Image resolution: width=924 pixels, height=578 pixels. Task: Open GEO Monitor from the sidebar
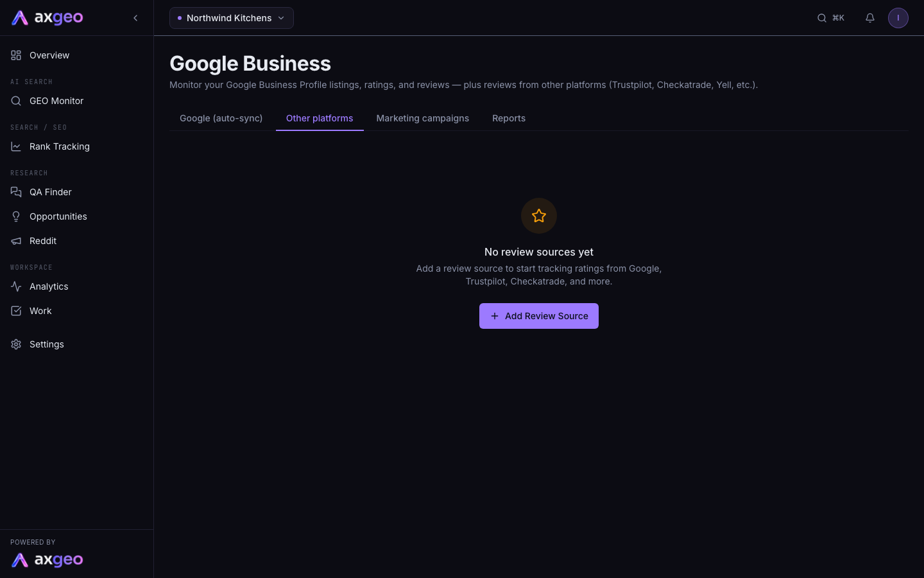tap(56, 101)
